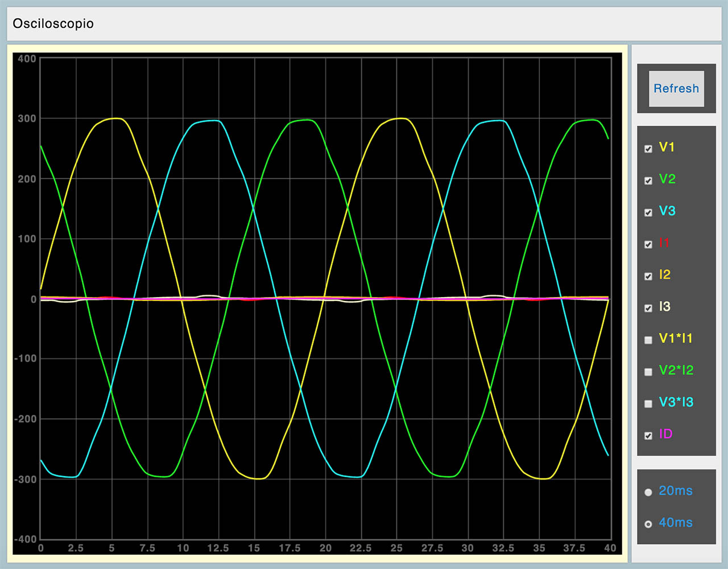Uncheck the V1 channel checkbox

point(648,149)
